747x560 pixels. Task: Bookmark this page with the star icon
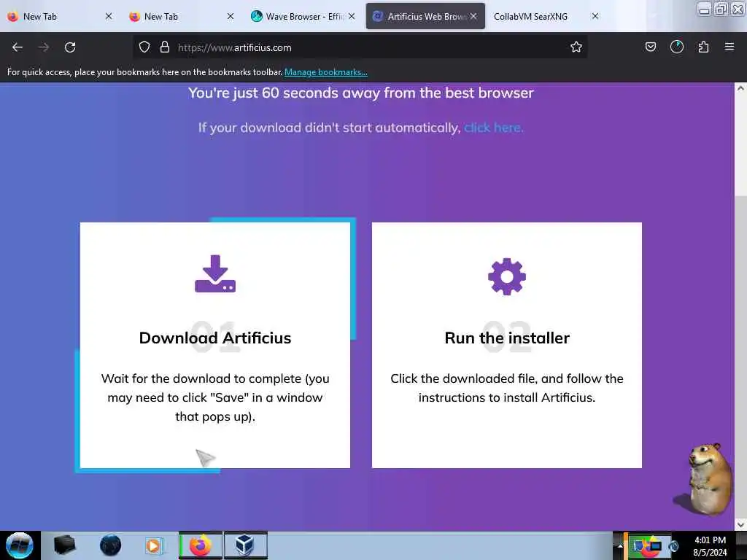click(576, 47)
